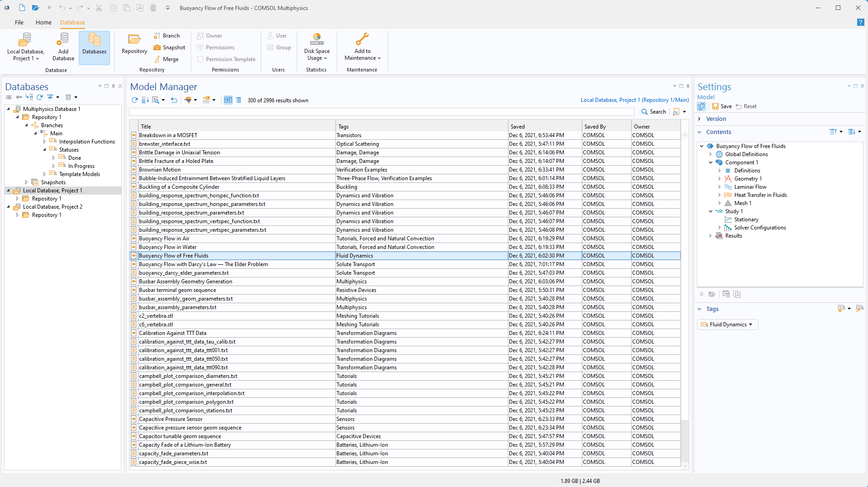Click the funnel filter icon in Model Manager

click(x=188, y=100)
